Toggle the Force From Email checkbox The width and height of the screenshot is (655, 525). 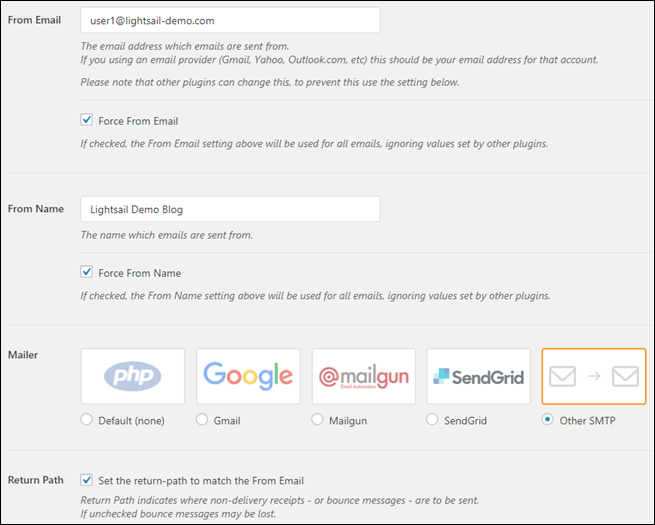coord(87,121)
